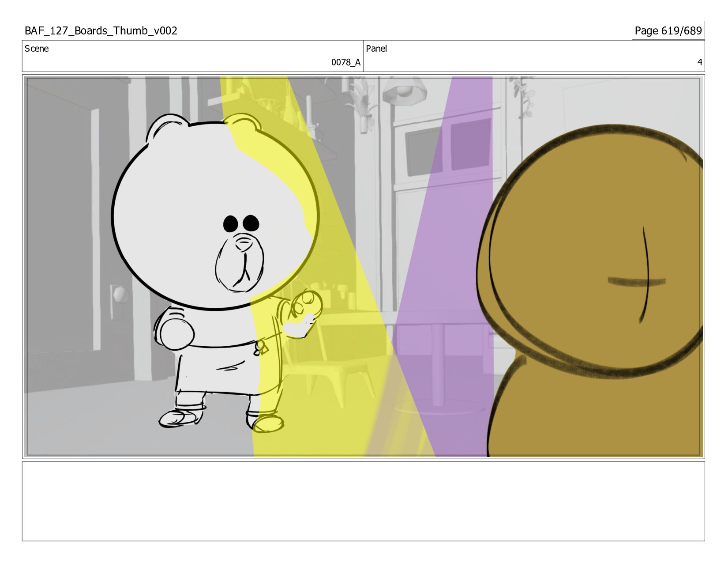Click the document title BAF_127_Boards_Thumb_v002
728x563 pixels.
tap(101, 30)
